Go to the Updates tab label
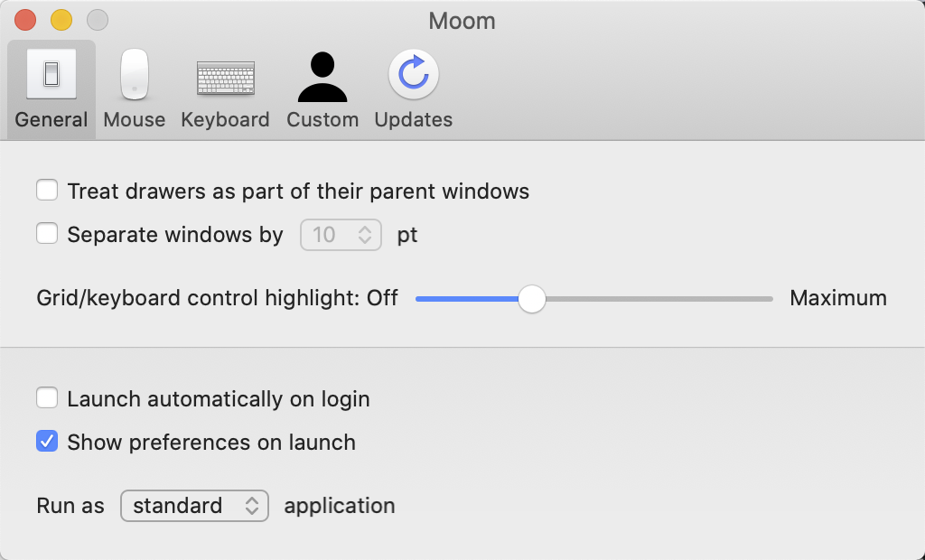This screenshot has height=560, width=925. click(x=414, y=120)
